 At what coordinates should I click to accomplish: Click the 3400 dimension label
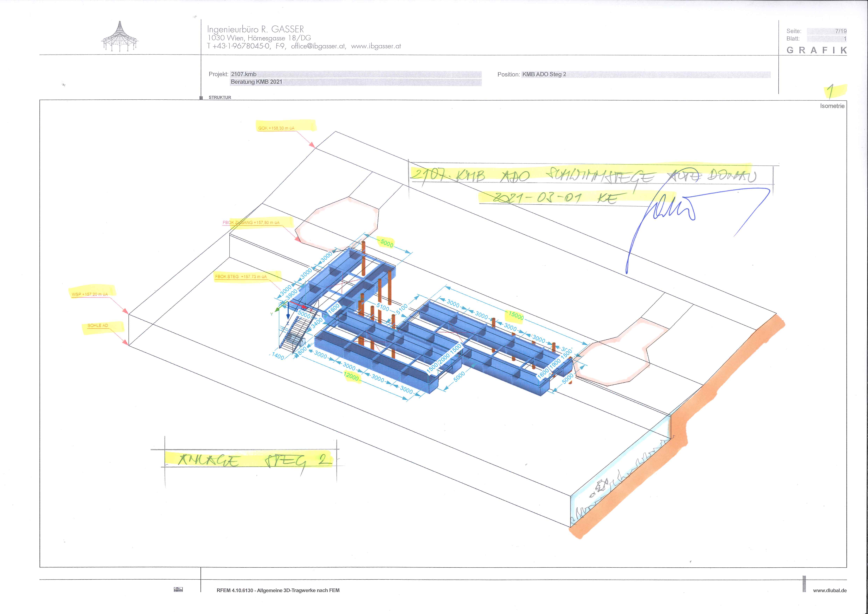(x=317, y=323)
